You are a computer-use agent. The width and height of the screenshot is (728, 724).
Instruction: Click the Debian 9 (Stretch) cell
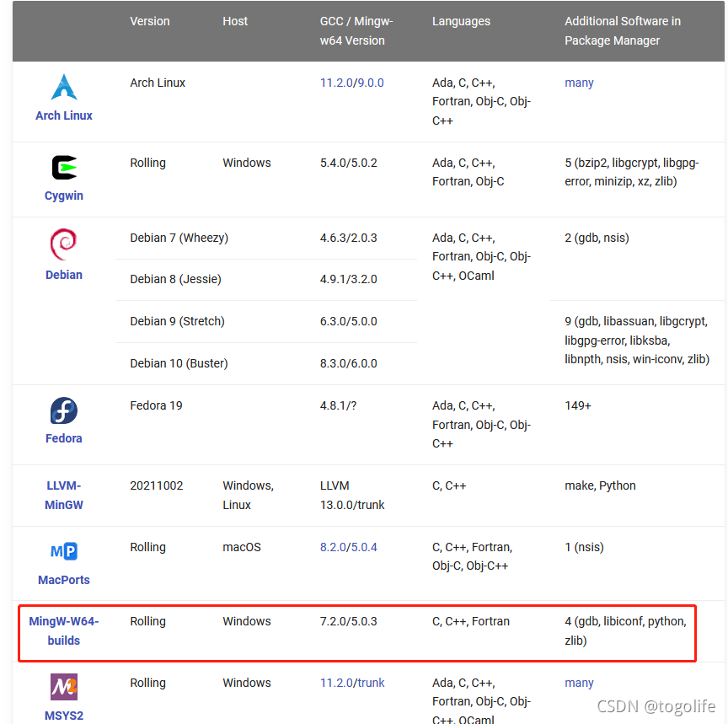pos(177,321)
